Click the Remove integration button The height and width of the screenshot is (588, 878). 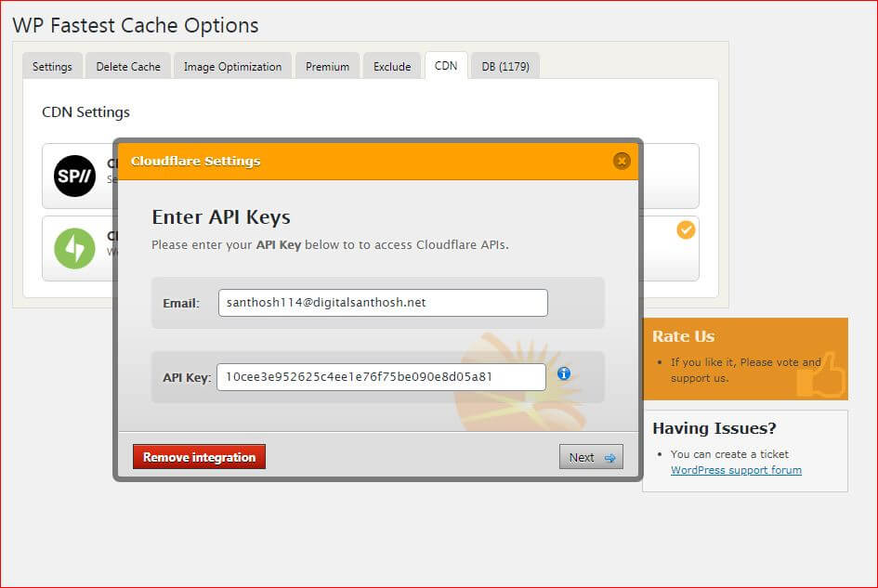coord(200,457)
